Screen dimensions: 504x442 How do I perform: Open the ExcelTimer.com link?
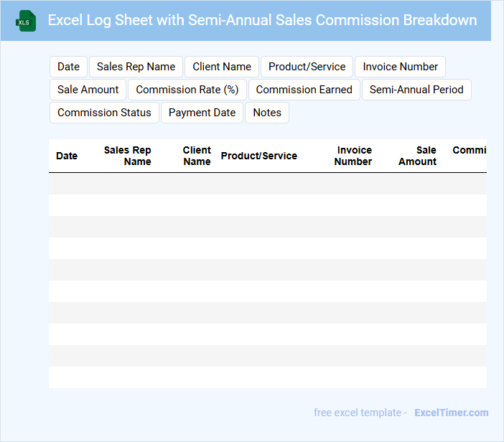point(451,413)
